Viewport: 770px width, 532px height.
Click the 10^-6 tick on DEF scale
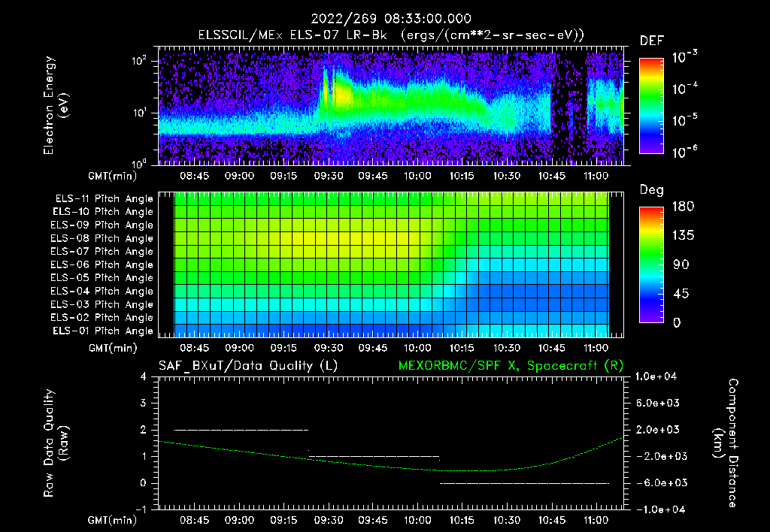[x=684, y=152]
